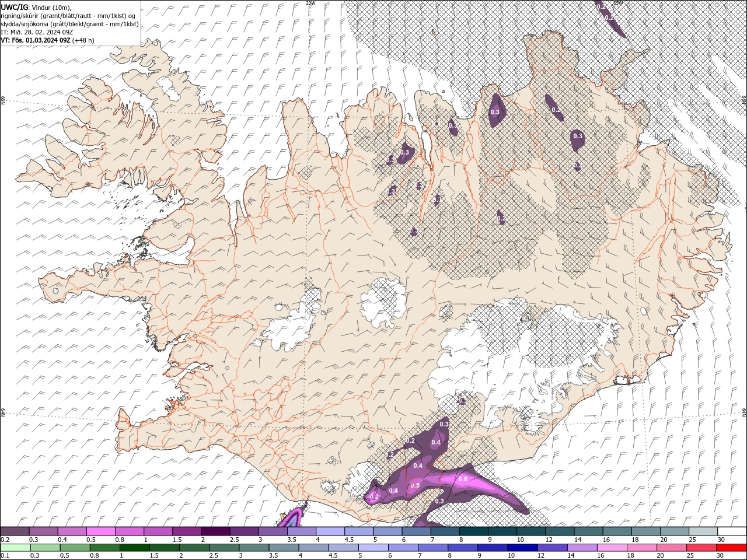Click bottom-row dark green swatch between 1 and 1.5
The height and width of the screenshot is (560, 747).
point(135,548)
